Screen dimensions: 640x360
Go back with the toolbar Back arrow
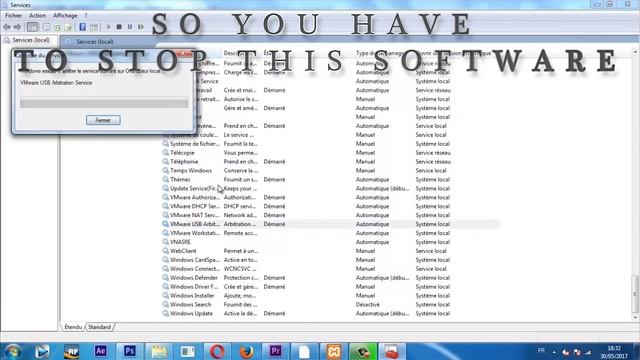pos(7,27)
